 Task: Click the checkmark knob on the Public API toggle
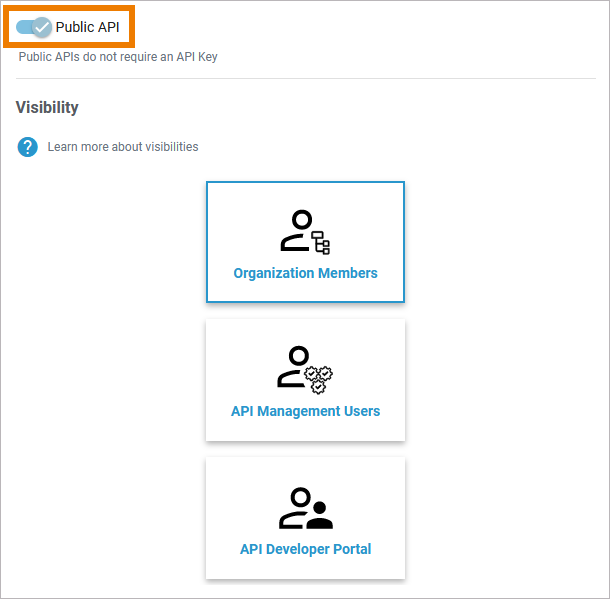42,27
